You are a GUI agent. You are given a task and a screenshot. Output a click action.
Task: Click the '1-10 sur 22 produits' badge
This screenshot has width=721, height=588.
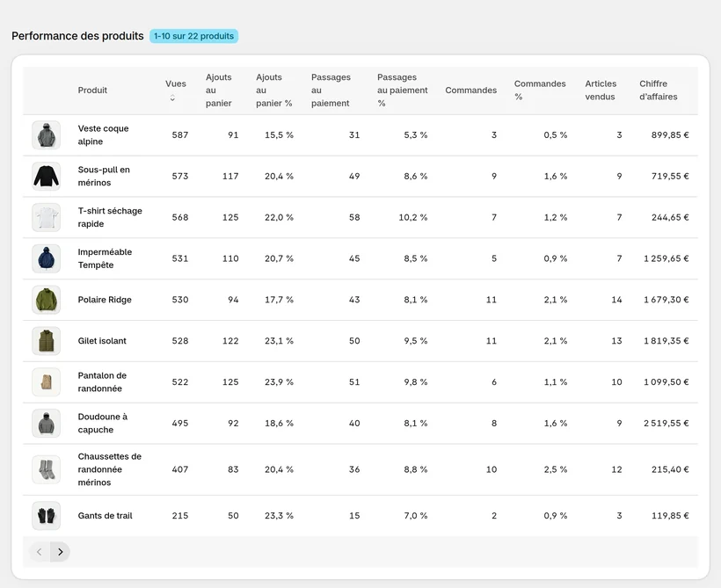(193, 36)
